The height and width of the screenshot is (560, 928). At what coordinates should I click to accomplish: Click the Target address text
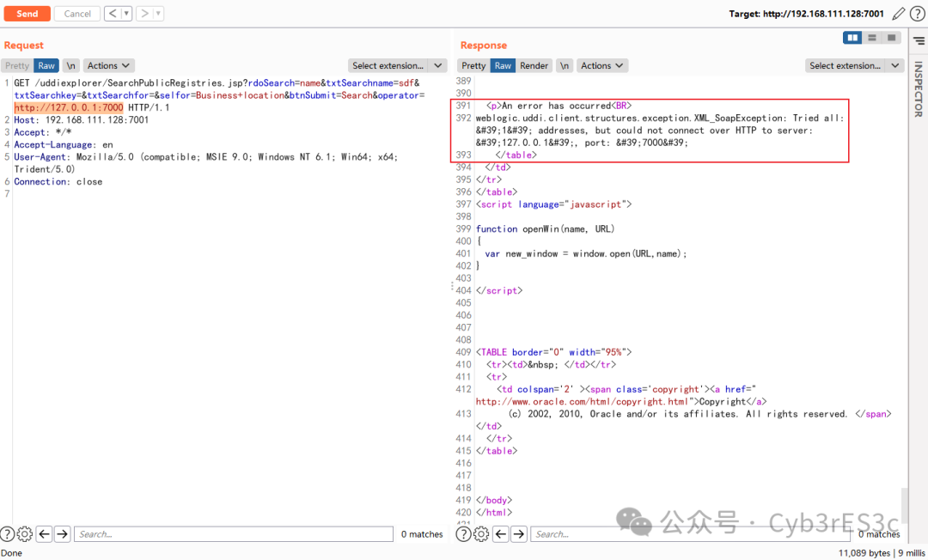click(807, 14)
